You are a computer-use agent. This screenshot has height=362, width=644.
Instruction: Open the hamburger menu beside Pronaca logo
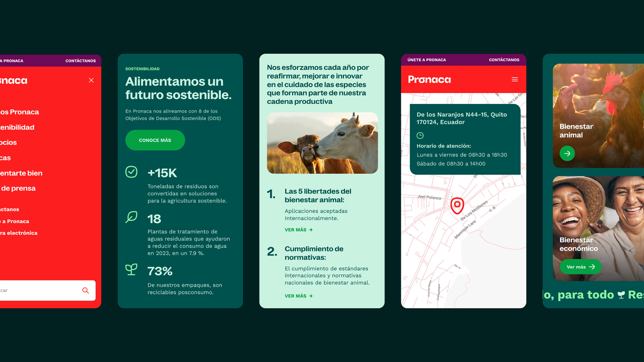[515, 79]
